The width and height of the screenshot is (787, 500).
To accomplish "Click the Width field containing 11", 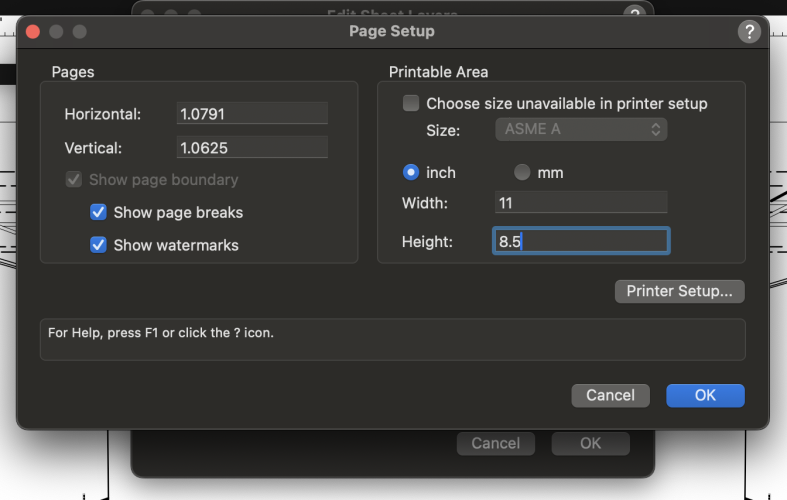I will point(580,203).
